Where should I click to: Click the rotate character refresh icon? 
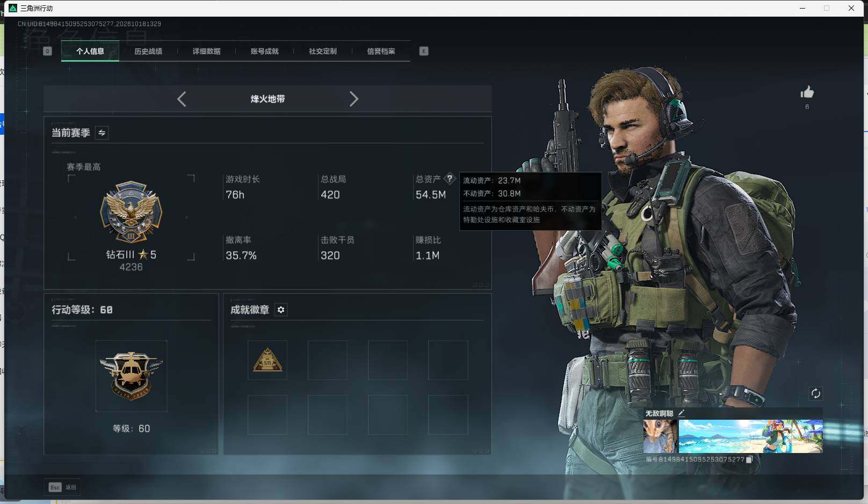(815, 393)
